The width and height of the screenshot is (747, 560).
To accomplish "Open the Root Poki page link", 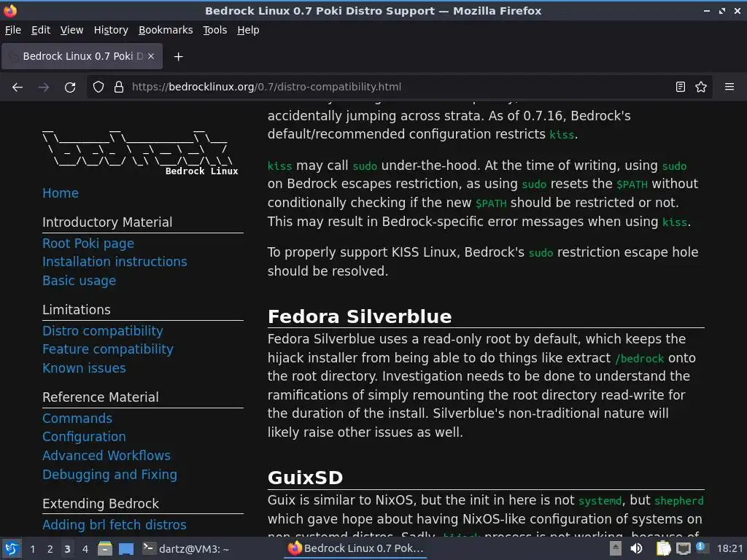I will 88,244.
